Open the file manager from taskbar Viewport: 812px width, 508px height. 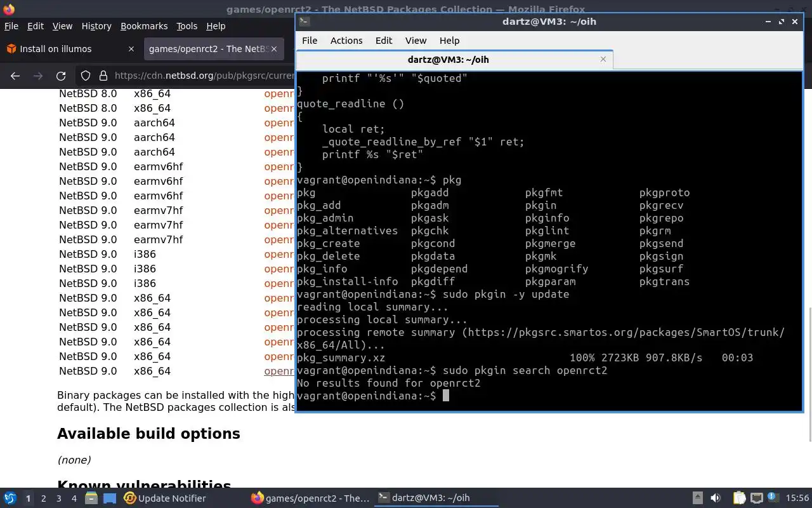click(91, 498)
